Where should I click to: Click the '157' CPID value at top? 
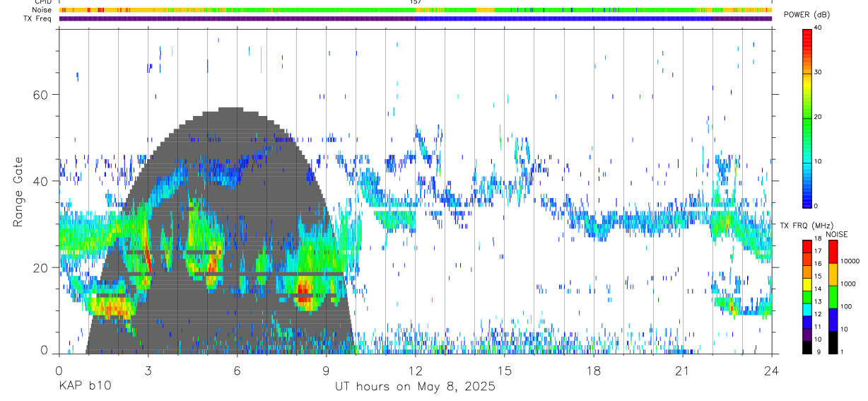click(x=415, y=2)
